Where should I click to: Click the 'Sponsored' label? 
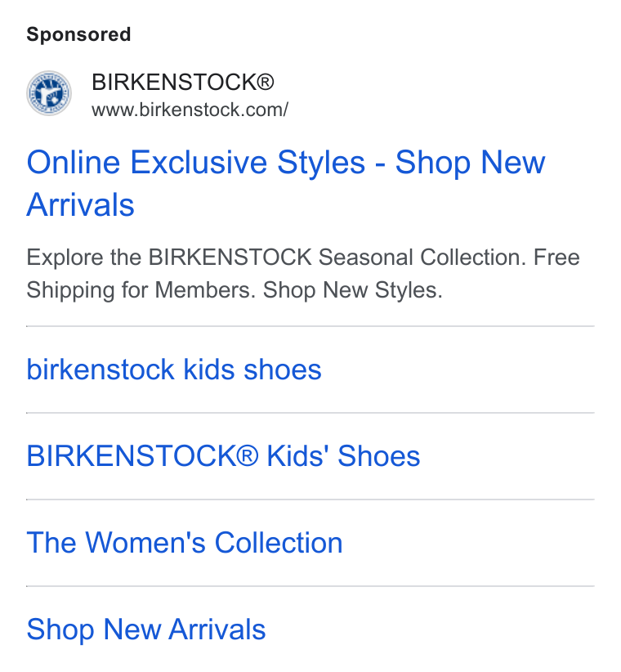[x=78, y=34]
